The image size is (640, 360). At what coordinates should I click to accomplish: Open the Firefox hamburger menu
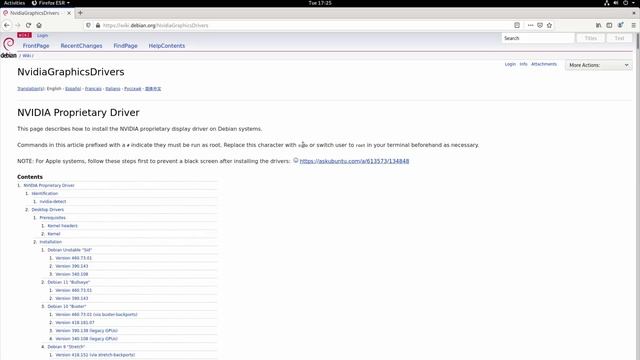(x=633, y=25)
